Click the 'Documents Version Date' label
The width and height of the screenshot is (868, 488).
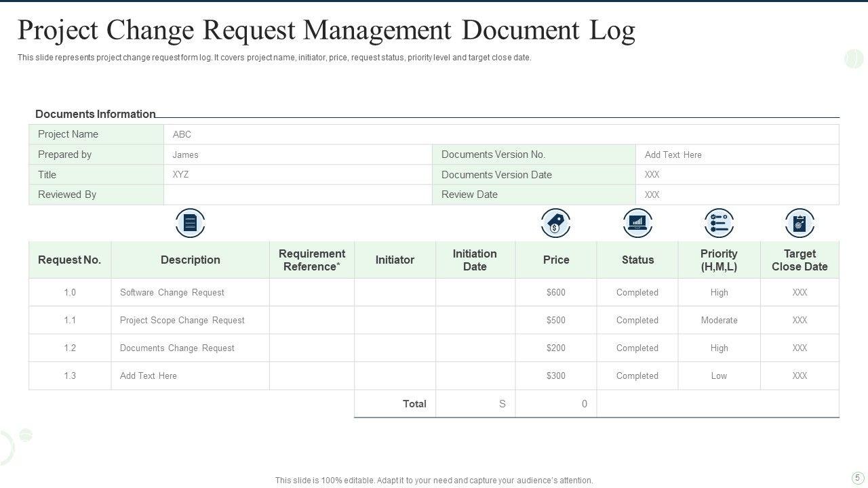(496, 174)
